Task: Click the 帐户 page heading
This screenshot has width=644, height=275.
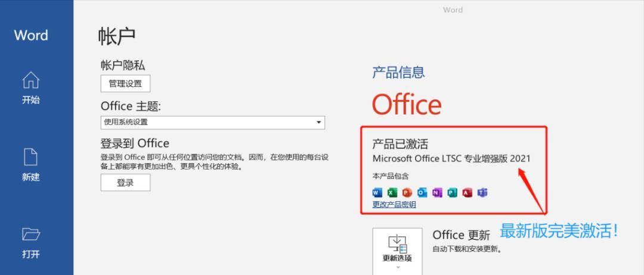Action: click(117, 36)
